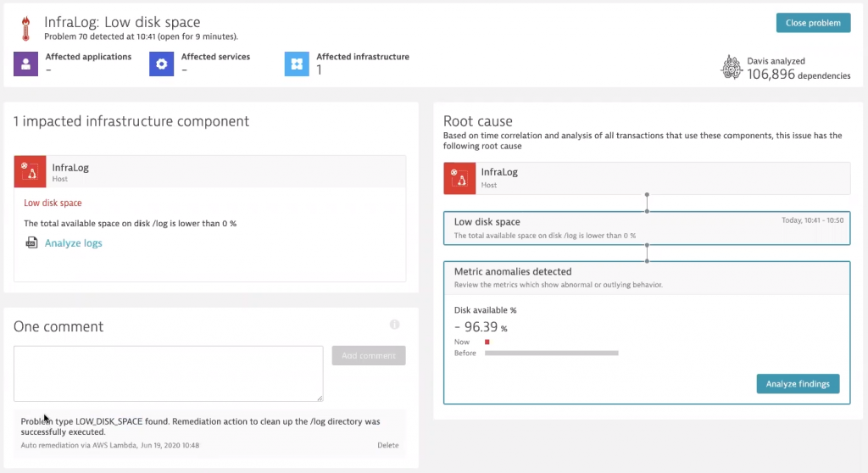Select the Low disk space event card in Root cause
The width and height of the screenshot is (868, 473).
click(x=647, y=228)
